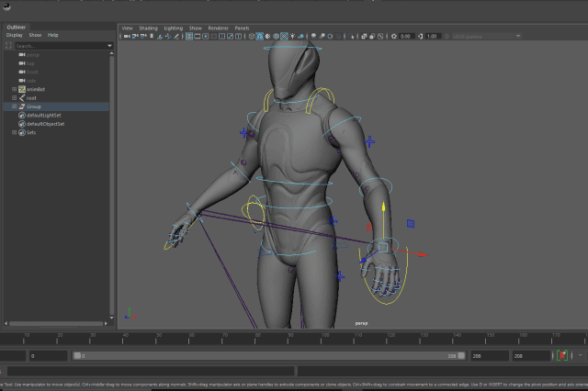Click Screen Space Ambient Occlusion icon

(313, 37)
